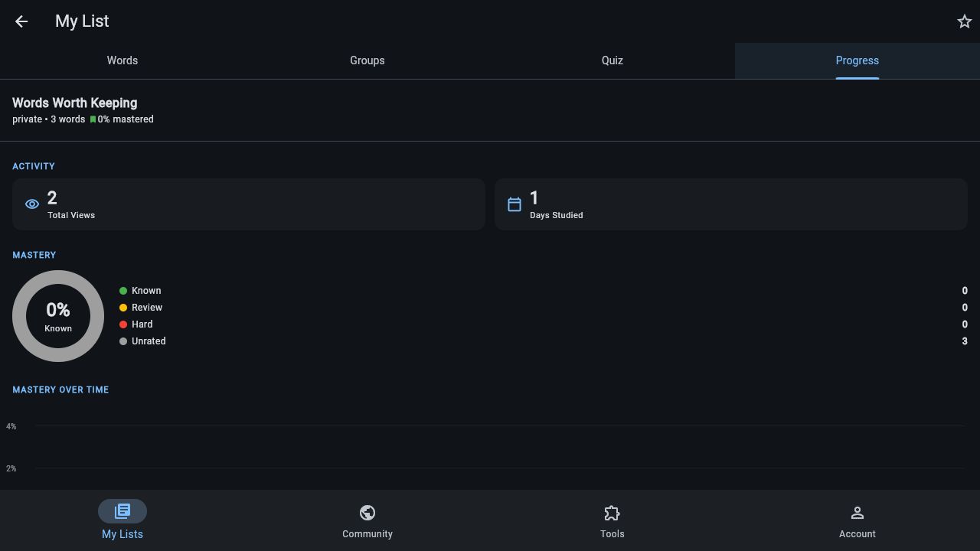Click the calendar icon beside Days Studied
The width and height of the screenshot is (980, 551).
(514, 204)
